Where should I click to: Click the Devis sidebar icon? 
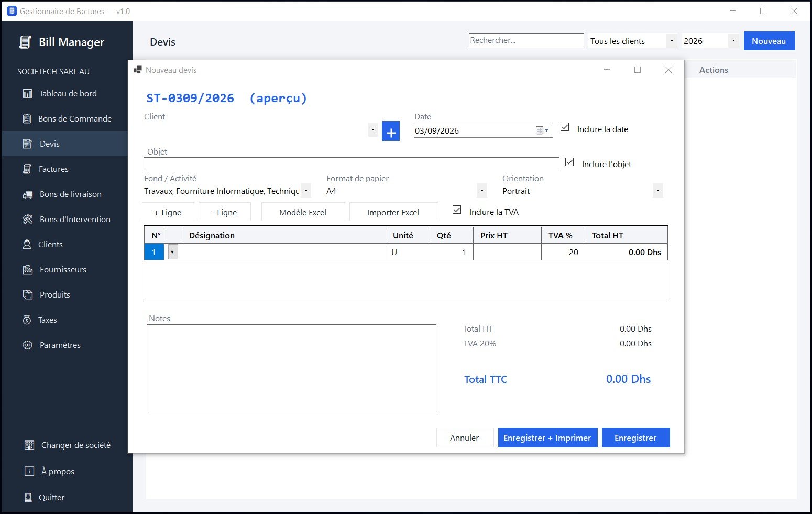(28, 144)
